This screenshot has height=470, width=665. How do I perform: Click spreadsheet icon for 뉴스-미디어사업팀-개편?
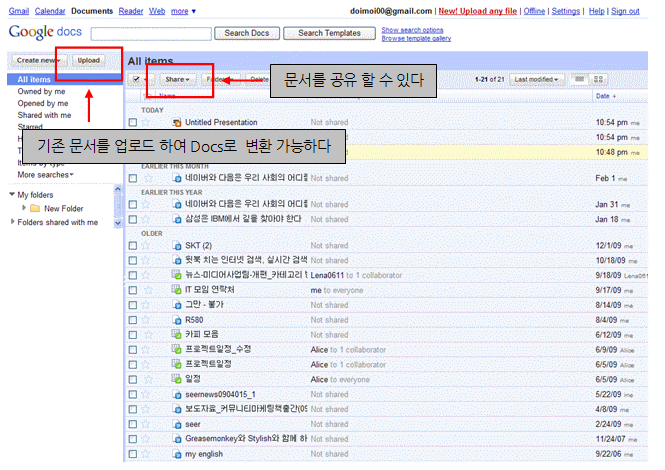[176, 275]
